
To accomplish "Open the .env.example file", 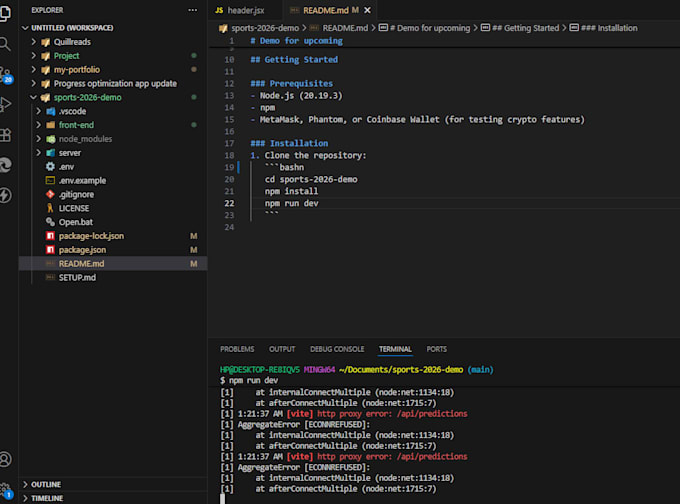I will (x=82, y=180).
